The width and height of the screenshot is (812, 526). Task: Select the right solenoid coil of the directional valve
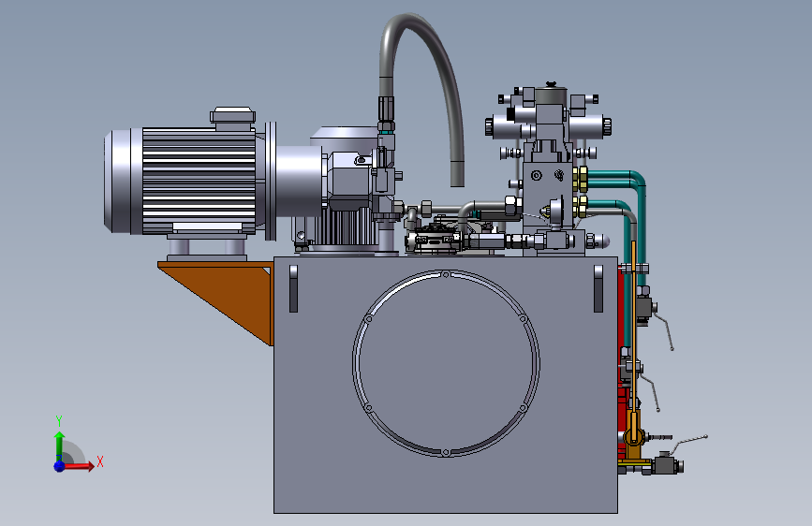tap(590, 126)
